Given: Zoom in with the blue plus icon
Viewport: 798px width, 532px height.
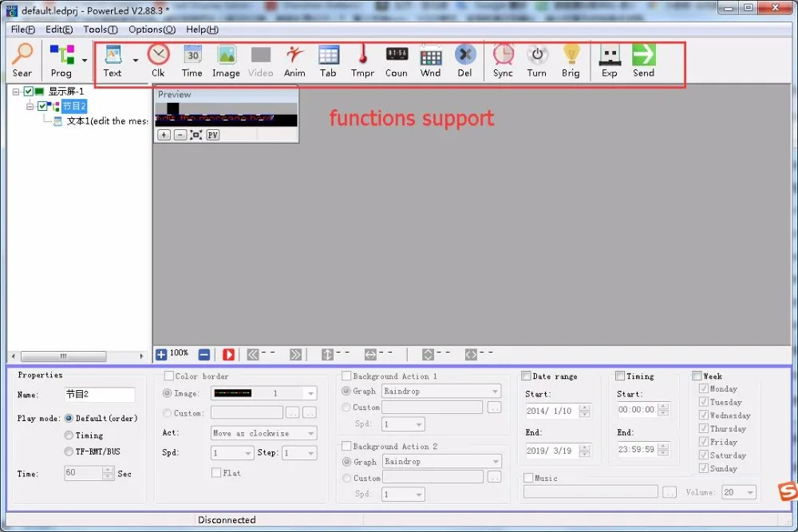Looking at the screenshot, I should (161, 354).
